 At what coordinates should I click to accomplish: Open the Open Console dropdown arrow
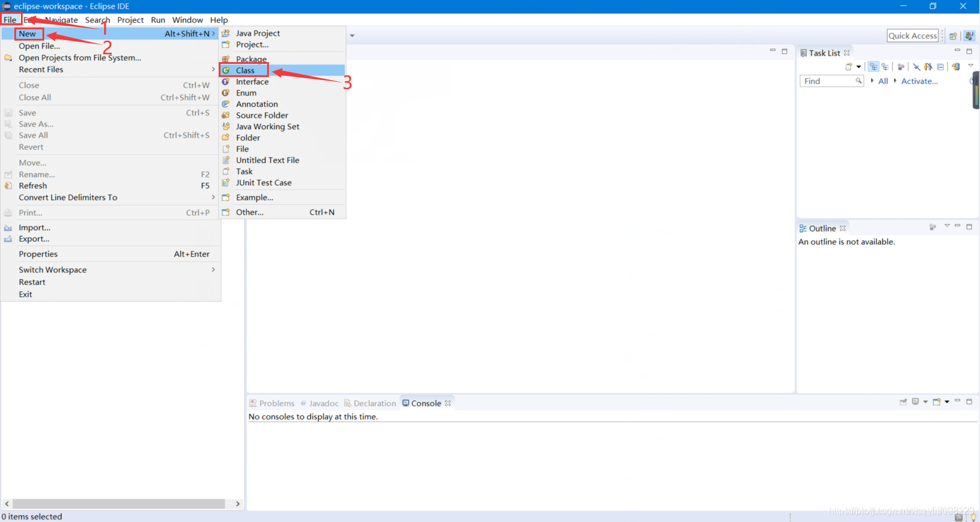tap(947, 402)
